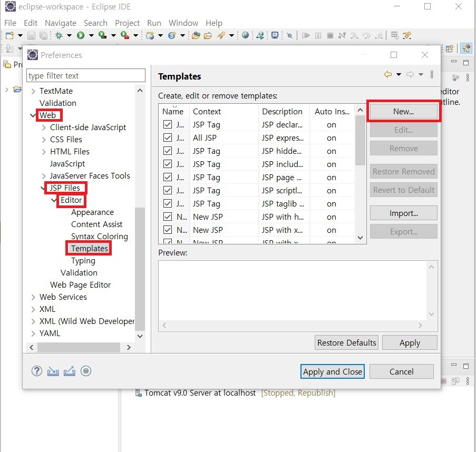
Task: Click the Suspend debug icon
Action: (x=318, y=35)
